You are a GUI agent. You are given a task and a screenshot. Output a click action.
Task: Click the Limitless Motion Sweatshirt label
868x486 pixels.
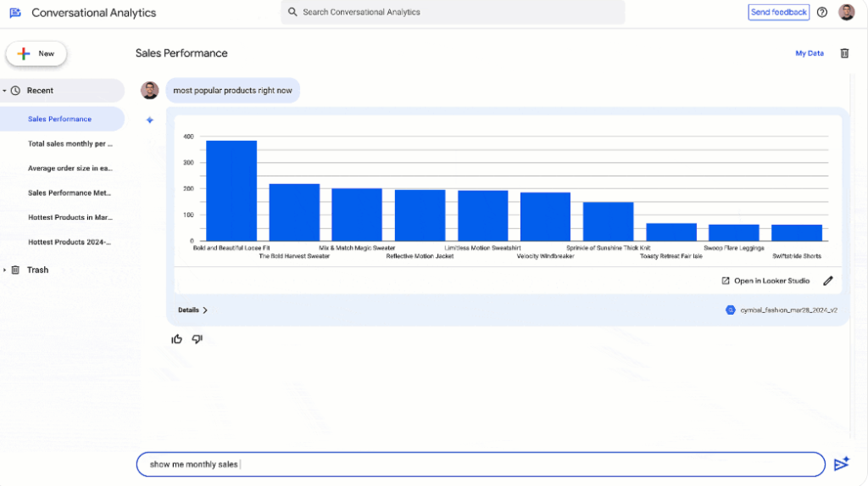click(x=482, y=249)
